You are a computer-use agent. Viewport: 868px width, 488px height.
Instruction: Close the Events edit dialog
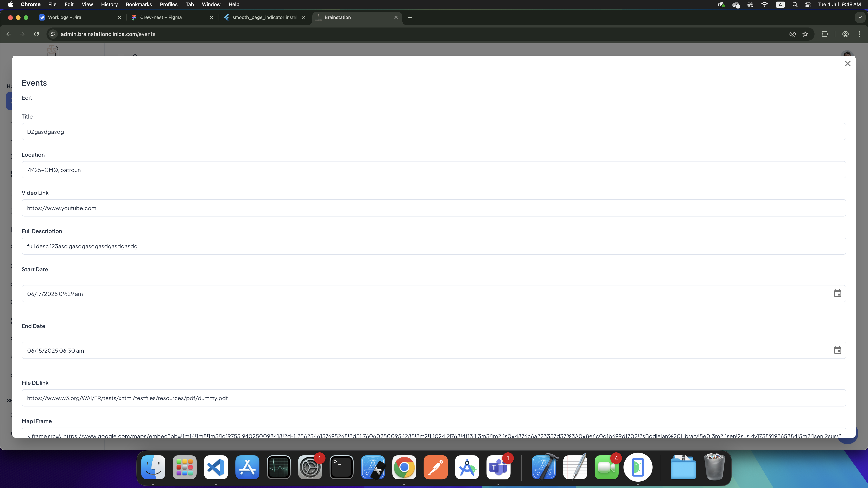tap(847, 64)
